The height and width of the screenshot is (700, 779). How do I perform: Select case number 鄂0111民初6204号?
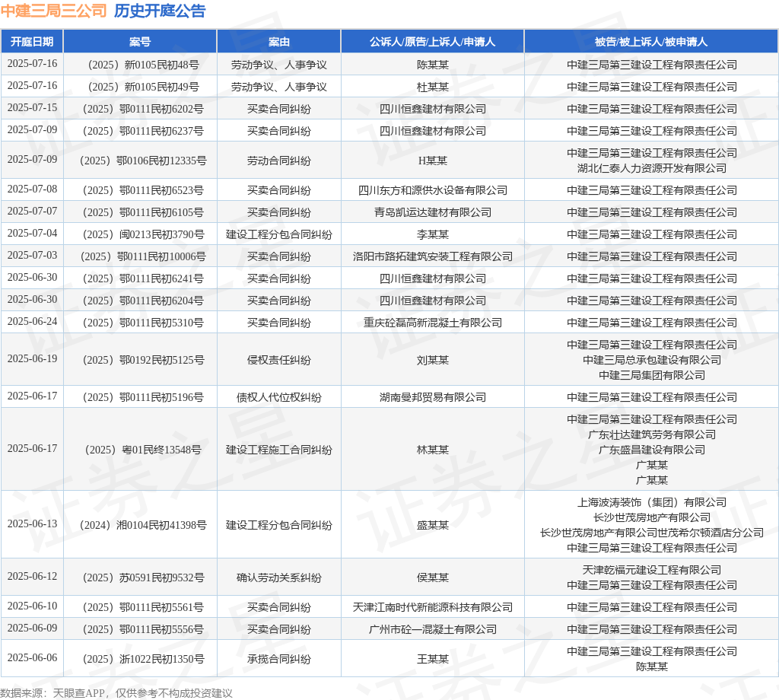143,301
